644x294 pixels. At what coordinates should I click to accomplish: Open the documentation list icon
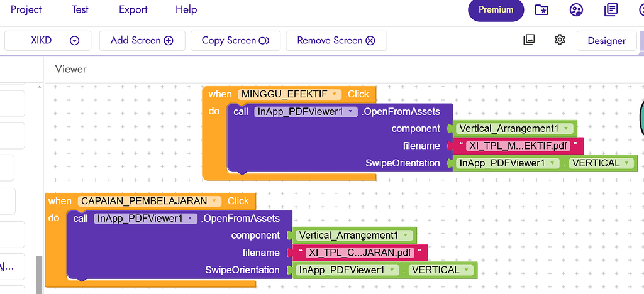pos(611,10)
